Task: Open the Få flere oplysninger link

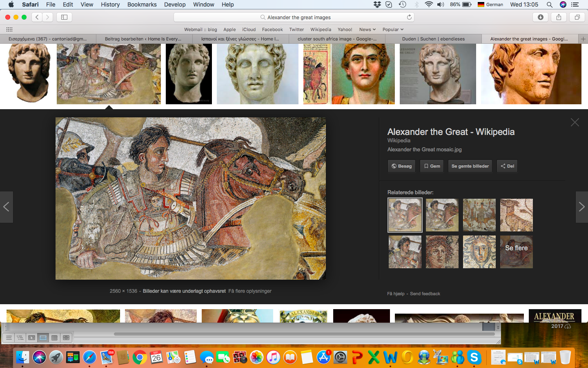Action: [250, 291]
